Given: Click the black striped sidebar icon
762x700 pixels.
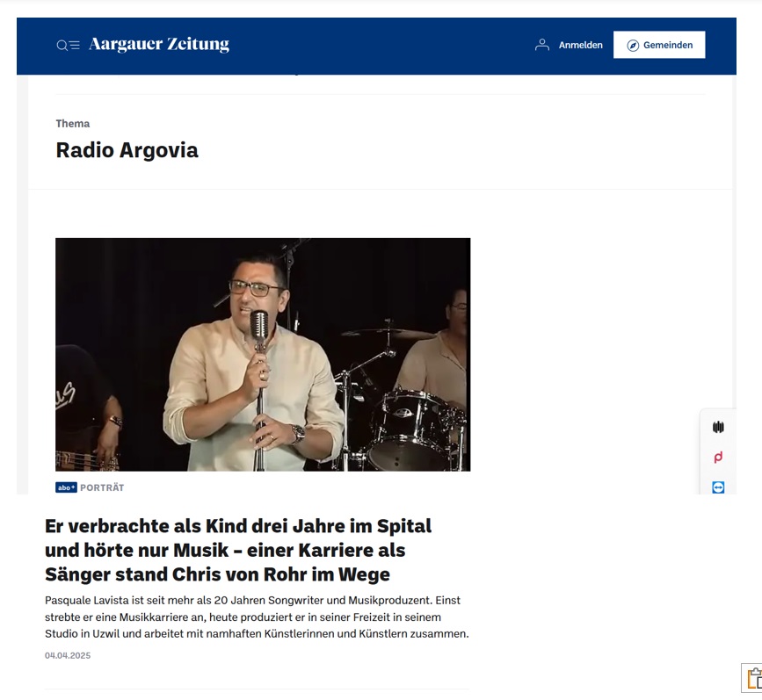Looking at the screenshot, I should pyautogui.click(x=718, y=427).
